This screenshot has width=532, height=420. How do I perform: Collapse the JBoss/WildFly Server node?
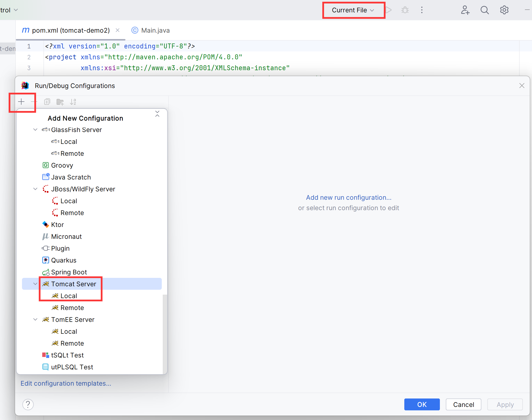[x=35, y=189]
